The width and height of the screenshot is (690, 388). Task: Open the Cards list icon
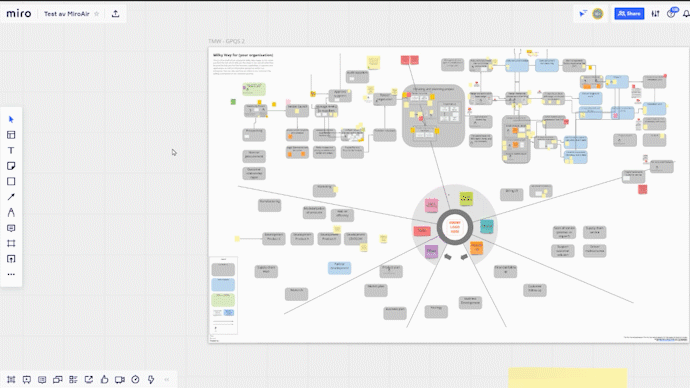coord(73,380)
